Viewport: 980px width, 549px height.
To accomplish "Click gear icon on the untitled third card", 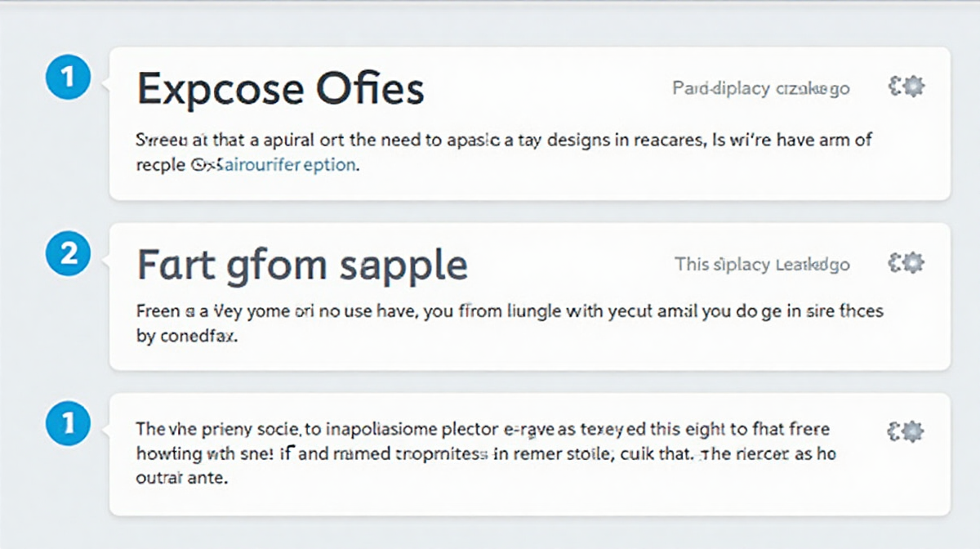I will coord(906,431).
